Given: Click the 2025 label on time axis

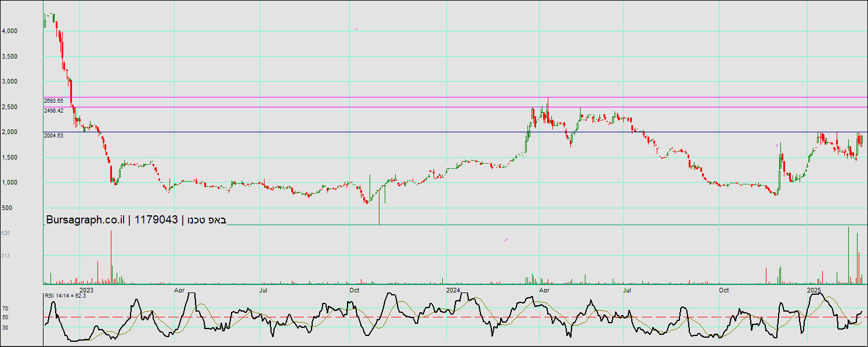Looking at the screenshot, I should coord(814,290).
